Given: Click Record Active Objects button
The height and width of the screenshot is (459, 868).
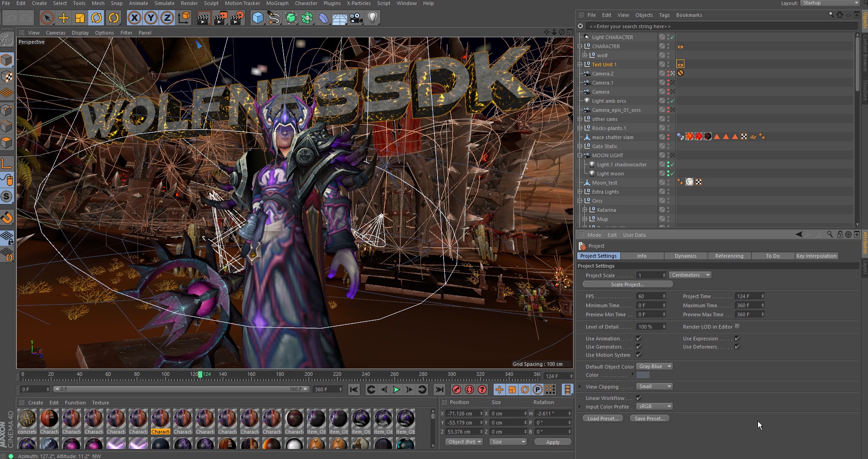Looking at the screenshot, I should [x=457, y=389].
